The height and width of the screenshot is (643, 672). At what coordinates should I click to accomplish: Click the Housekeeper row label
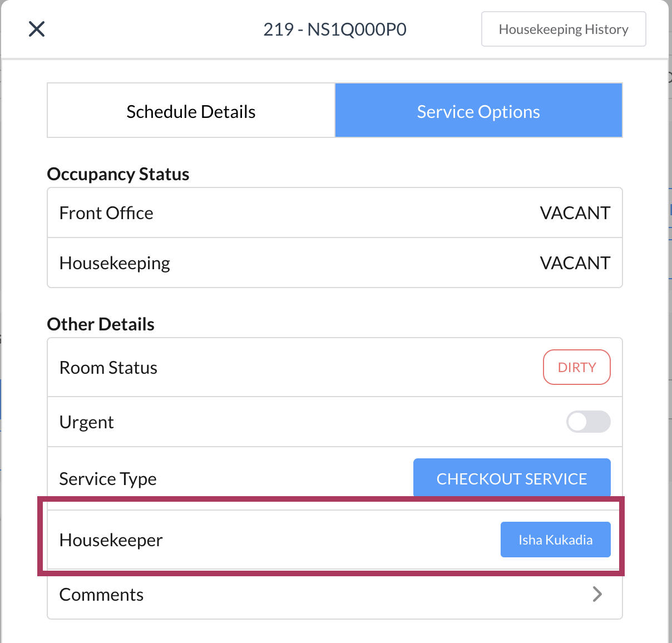coord(111,540)
